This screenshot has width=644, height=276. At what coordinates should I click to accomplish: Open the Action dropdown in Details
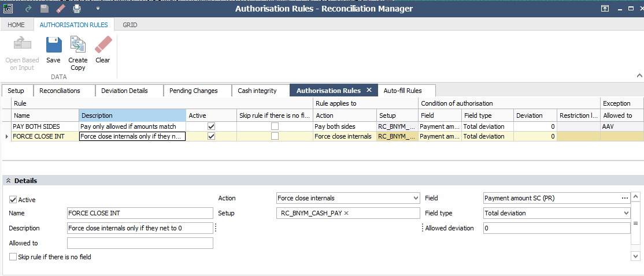pyautogui.click(x=415, y=198)
